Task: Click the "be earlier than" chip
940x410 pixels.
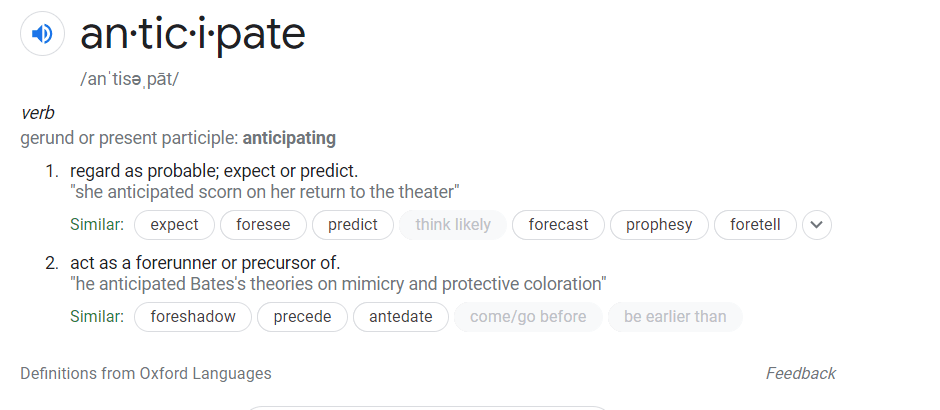Action: click(x=675, y=317)
